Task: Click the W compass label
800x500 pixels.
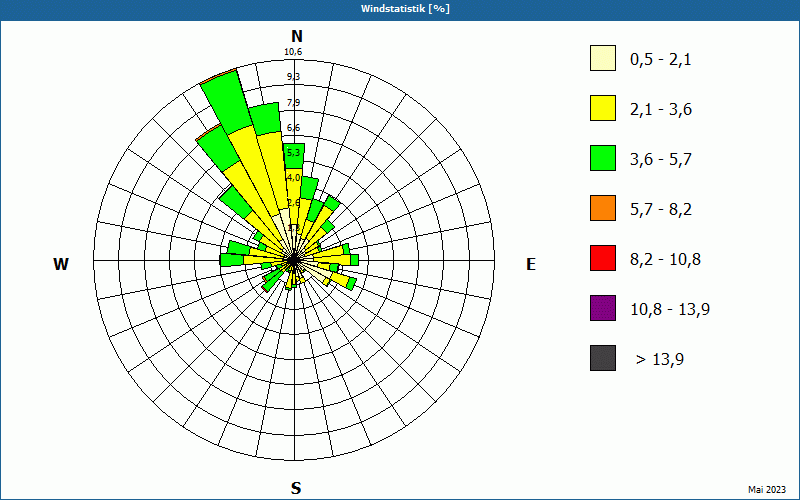Action: pos(61,264)
